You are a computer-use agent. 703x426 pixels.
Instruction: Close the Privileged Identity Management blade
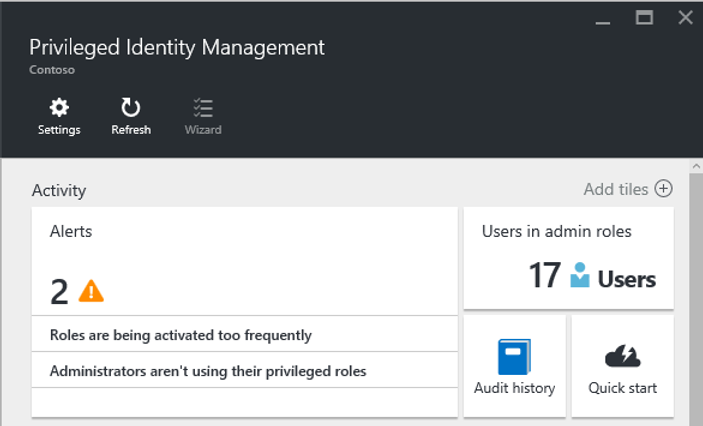point(685,18)
